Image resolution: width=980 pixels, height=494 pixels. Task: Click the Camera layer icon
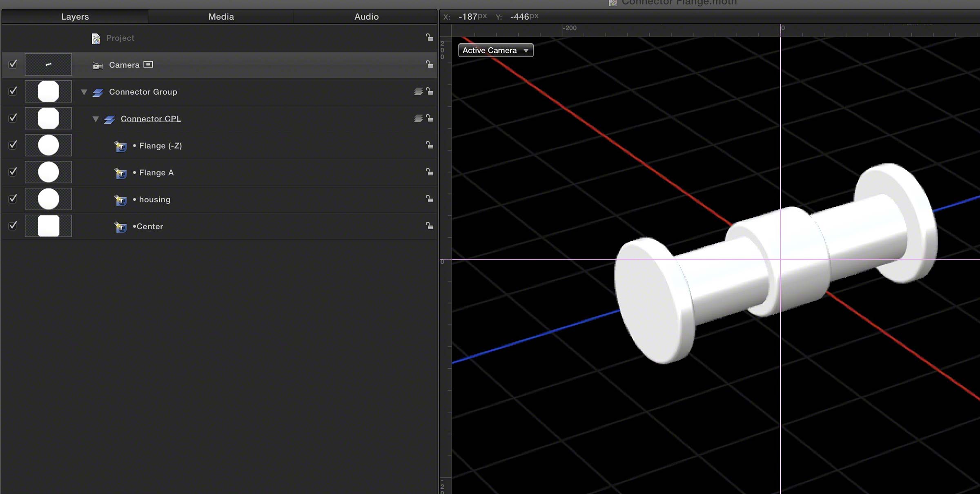pos(98,65)
